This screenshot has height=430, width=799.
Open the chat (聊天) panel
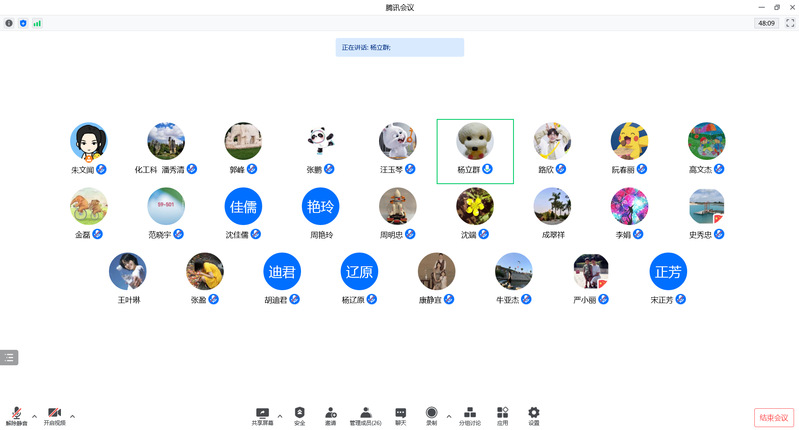pyautogui.click(x=401, y=416)
